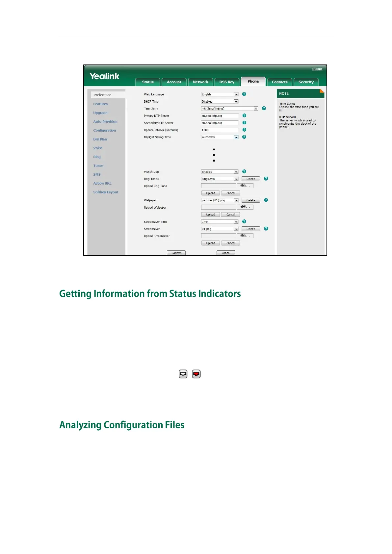Switch to the Status tab
Screen dimensions: 392x554
coord(148,82)
